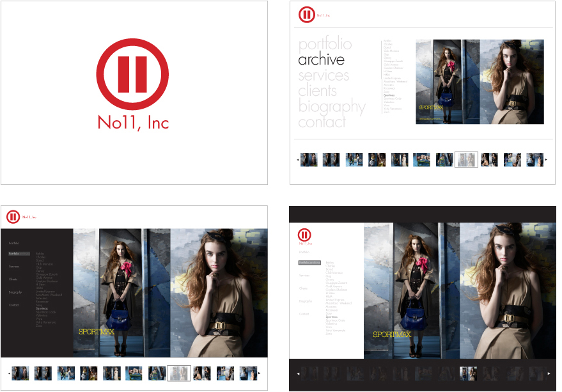Click the small logo in the top-right mockup header
Image resolution: width=562 pixels, height=392 pixels.
coord(306,15)
